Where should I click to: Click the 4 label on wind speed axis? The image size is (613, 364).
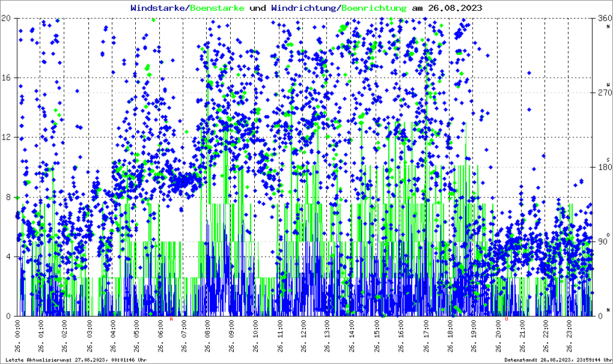coord(8,256)
